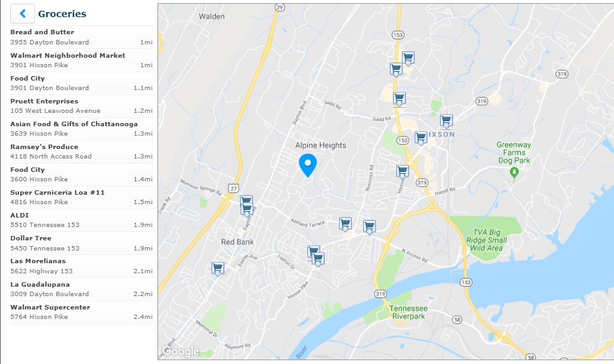The height and width of the screenshot is (364, 614).
Task: Select the Ramsey's Produce entry
Action: (x=82, y=152)
